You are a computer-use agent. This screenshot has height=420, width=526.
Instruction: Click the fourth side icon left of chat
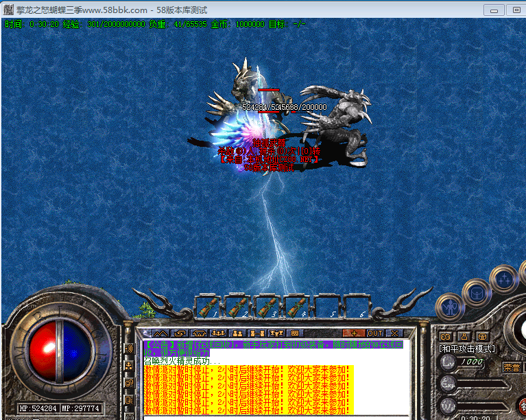129,400
